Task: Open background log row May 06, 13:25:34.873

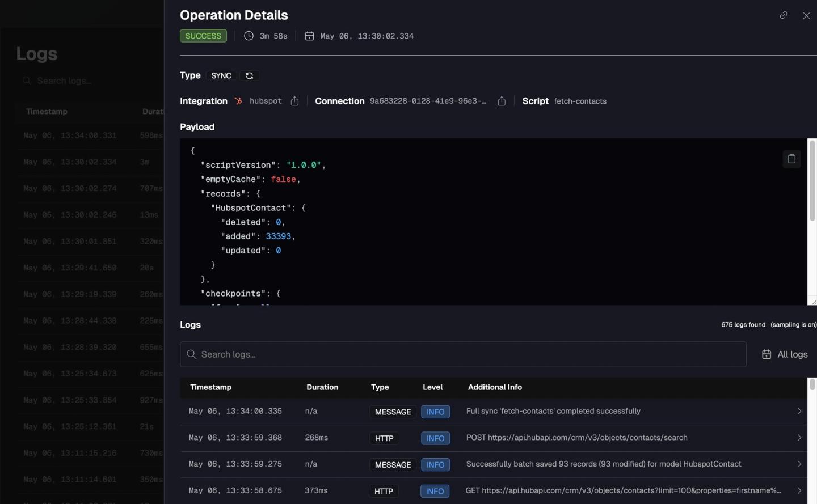Action: click(91, 374)
